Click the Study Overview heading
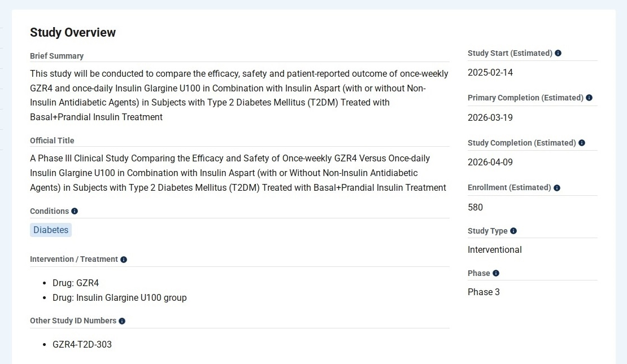 click(73, 33)
